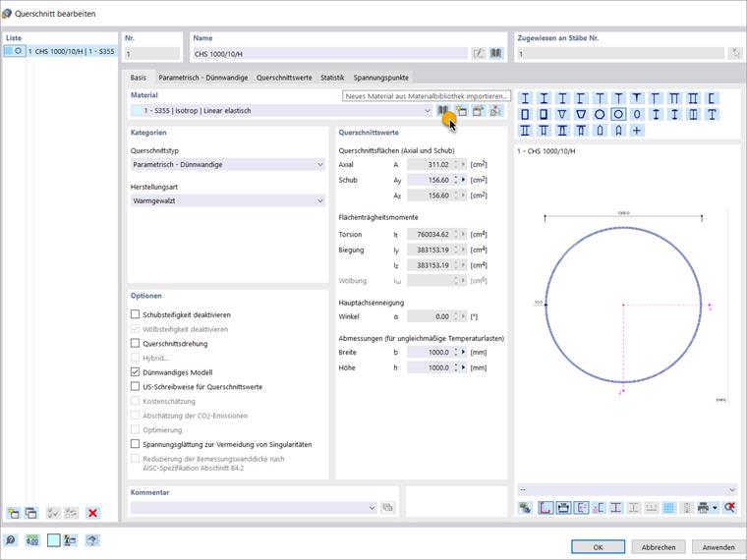Reset view magnifier with red X
This screenshot has width=747, height=560.
pos(729,508)
